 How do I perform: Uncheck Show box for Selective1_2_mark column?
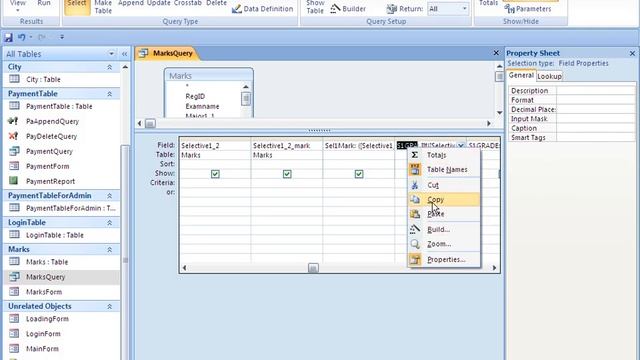(287, 174)
